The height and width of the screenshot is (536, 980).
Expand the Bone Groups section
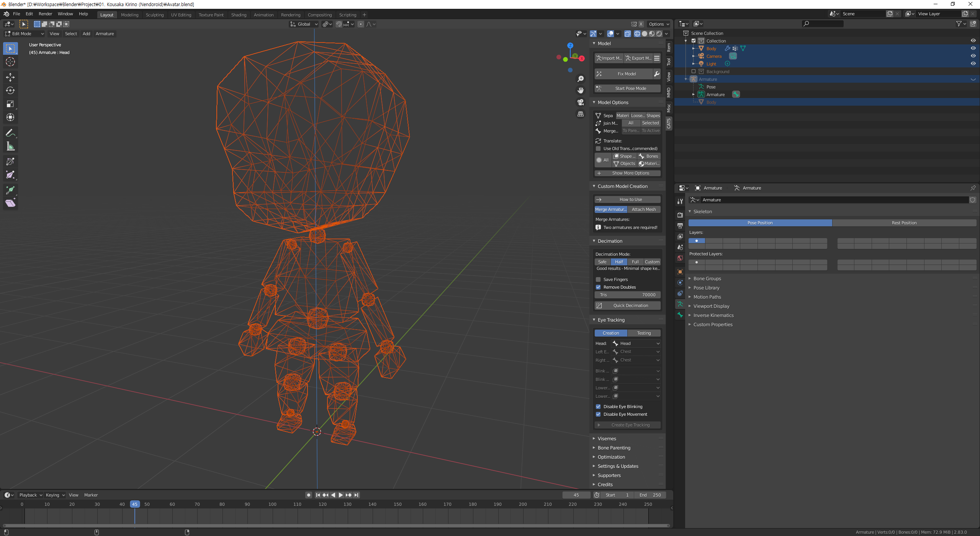[x=707, y=279]
